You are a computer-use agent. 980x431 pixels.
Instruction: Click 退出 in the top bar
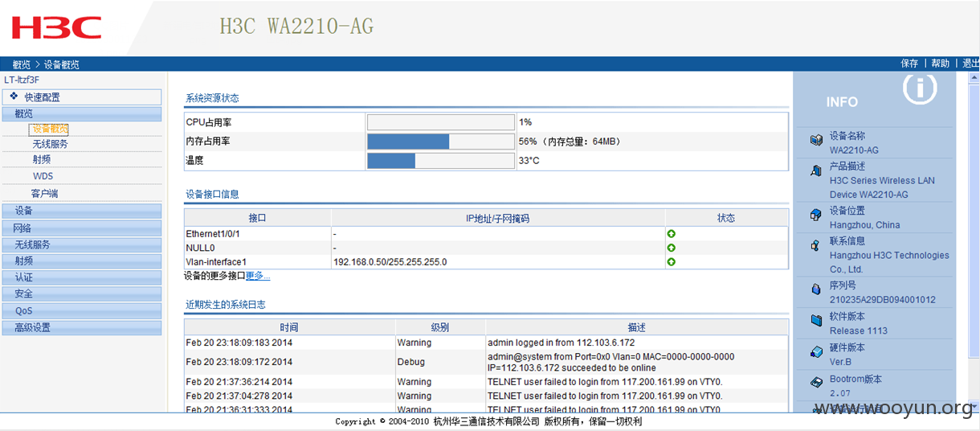pyautogui.click(x=970, y=64)
